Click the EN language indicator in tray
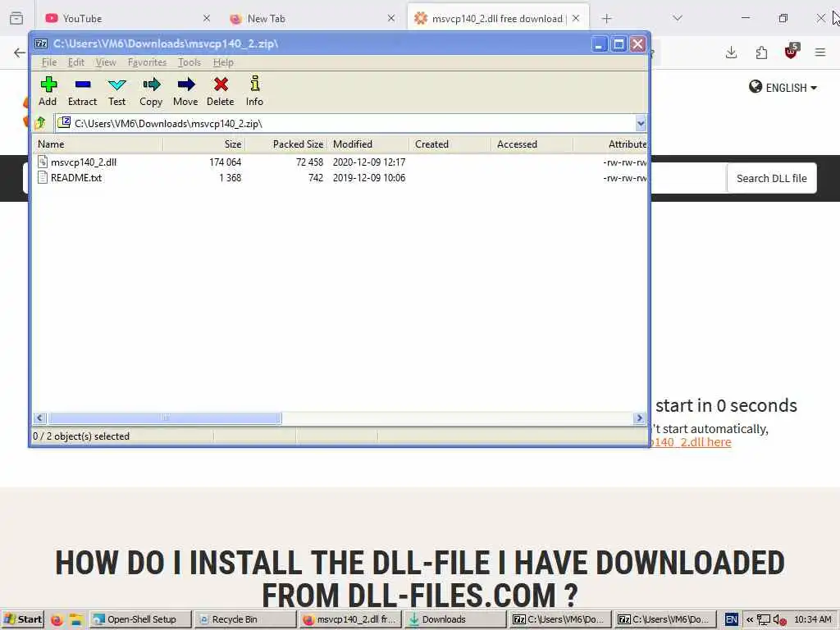 click(x=731, y=620)
